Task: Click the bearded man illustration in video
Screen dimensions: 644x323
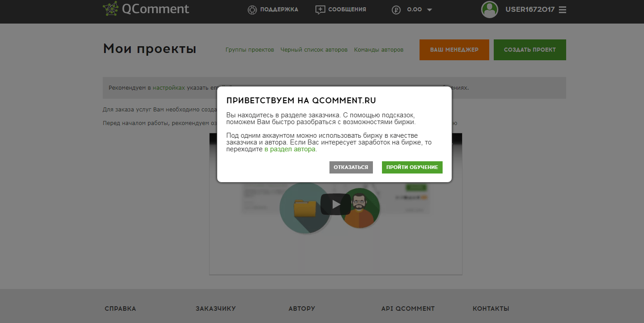Action: [x=359, y=208]
